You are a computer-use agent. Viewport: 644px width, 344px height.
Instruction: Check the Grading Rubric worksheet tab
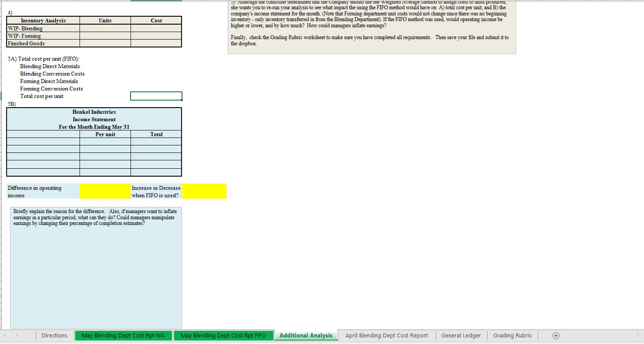coord(513,335)
